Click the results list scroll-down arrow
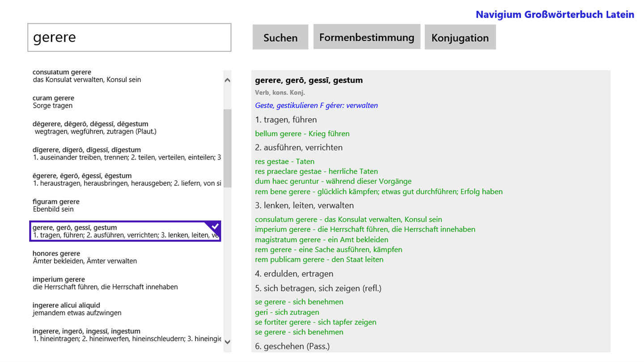 point(227,342)
